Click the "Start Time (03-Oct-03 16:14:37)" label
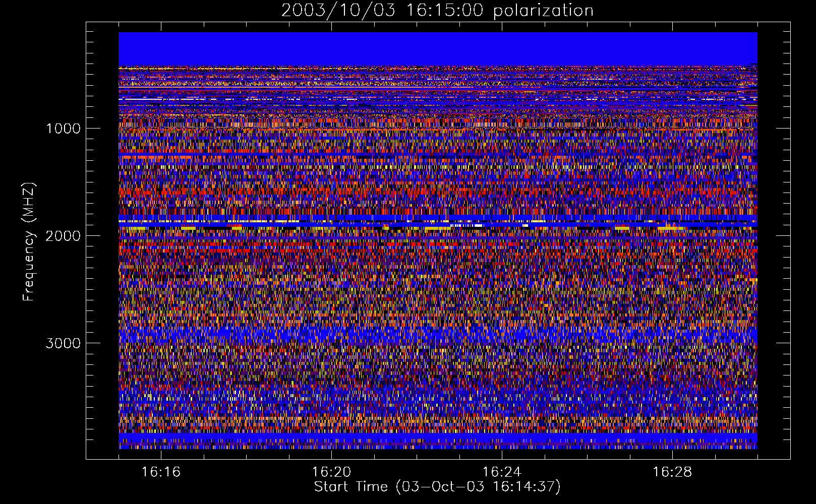Viewport: 816px width, 504px height. point(437,487)
